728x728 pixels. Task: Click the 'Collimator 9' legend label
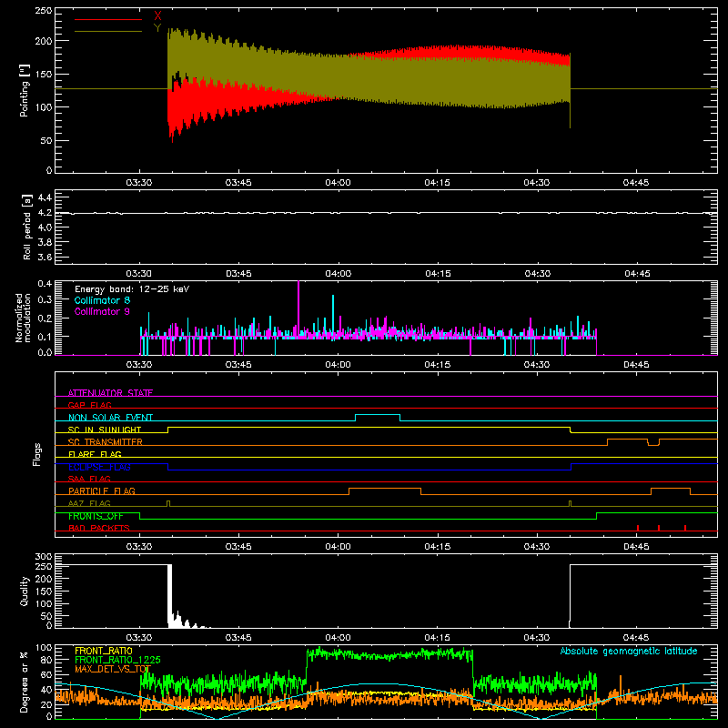(x=102, y=311)
